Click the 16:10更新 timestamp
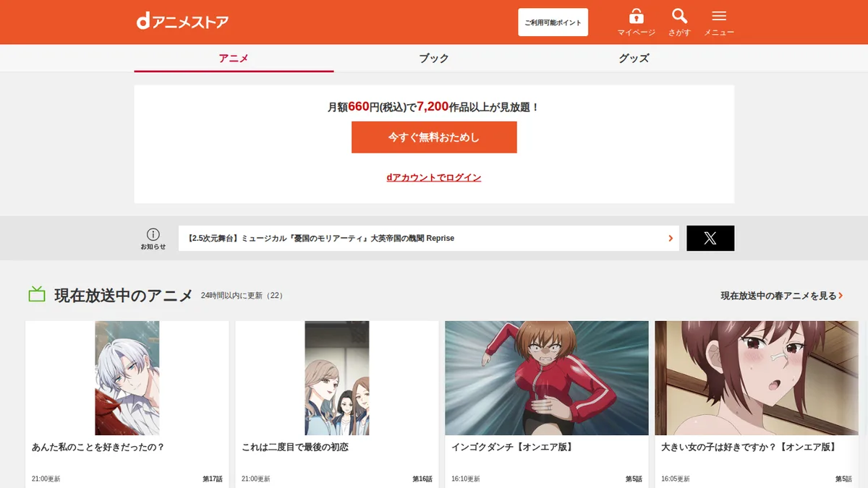 coord(466,479)
